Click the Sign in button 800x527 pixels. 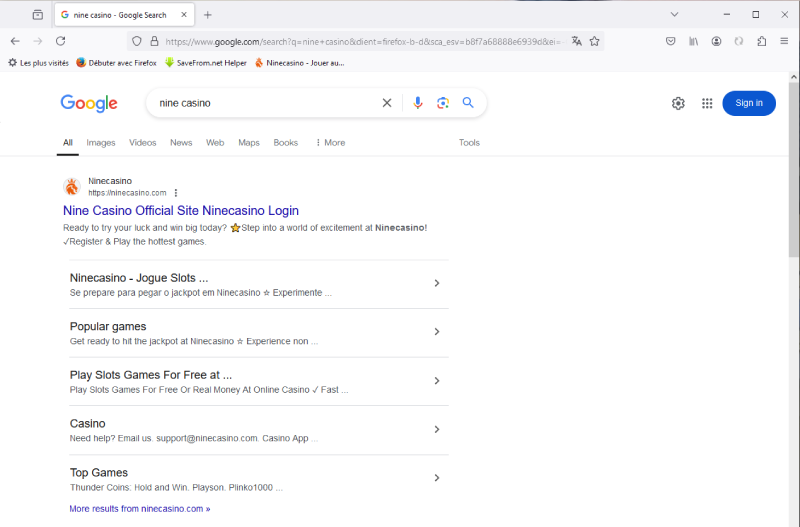point(748,103)
